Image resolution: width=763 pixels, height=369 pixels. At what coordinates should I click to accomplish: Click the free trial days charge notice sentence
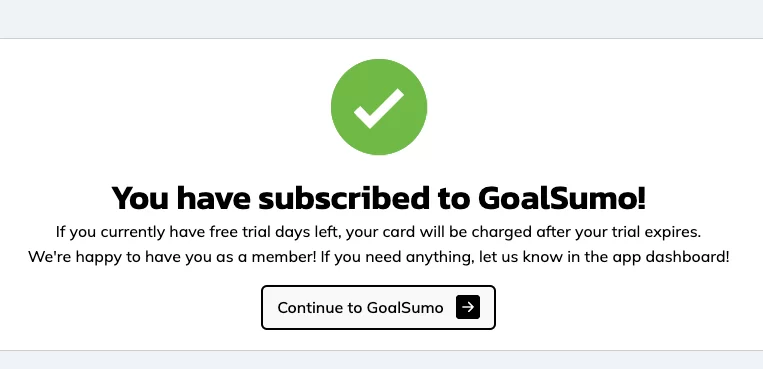click(x=378, y=232)
